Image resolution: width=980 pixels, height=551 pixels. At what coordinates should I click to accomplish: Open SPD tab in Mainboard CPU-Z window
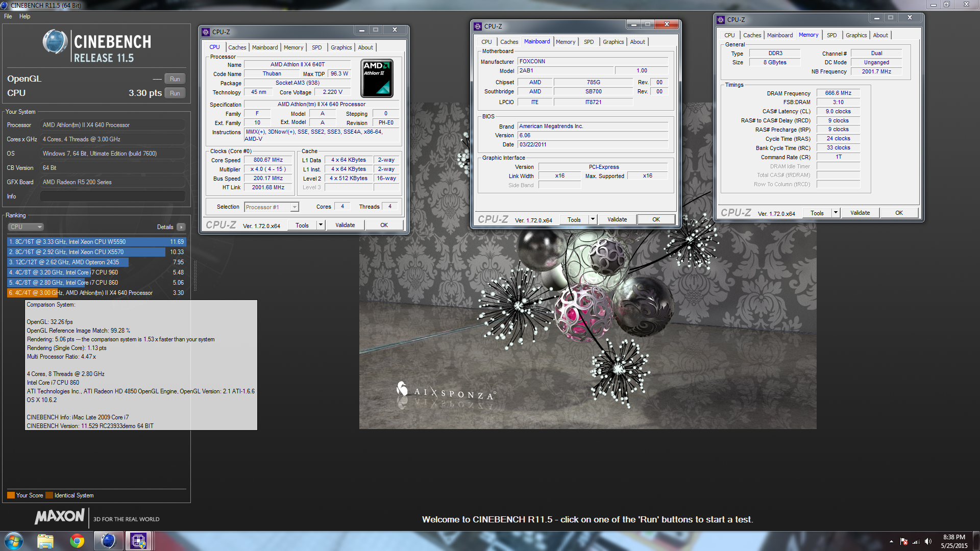589,42
